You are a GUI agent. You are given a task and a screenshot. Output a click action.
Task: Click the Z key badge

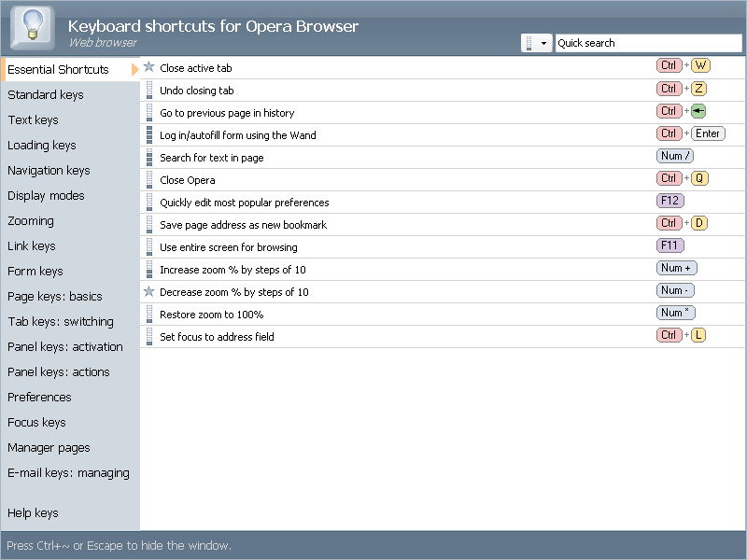(x=698, y=89)
